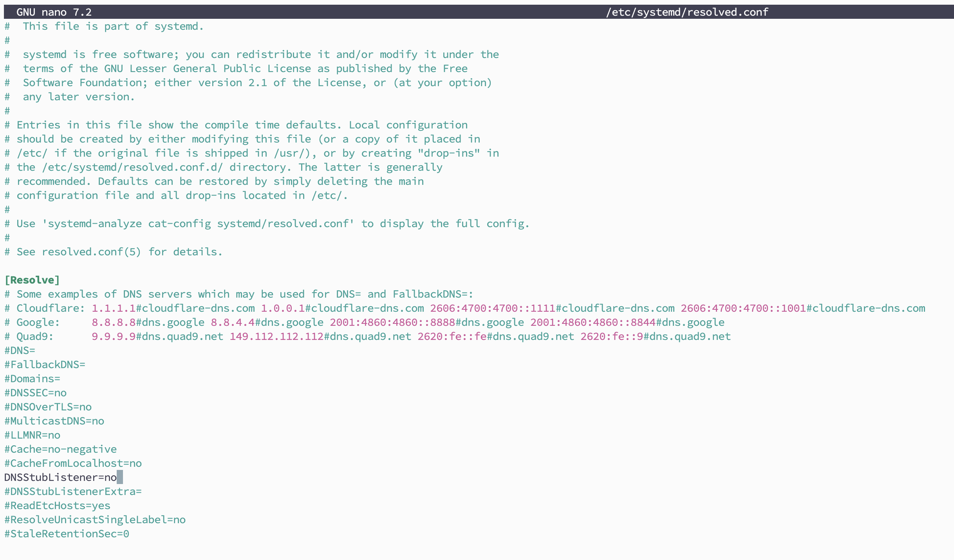The image size is (954, 560).
Task: Click the #ReadEtcHosts=yes line
Action: (57, 506)
